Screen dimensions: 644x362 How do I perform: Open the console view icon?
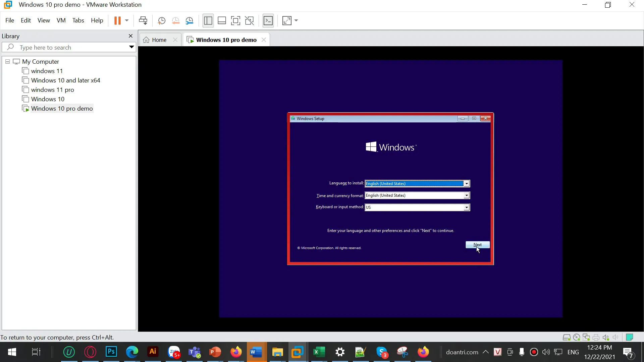click(268, 21)
